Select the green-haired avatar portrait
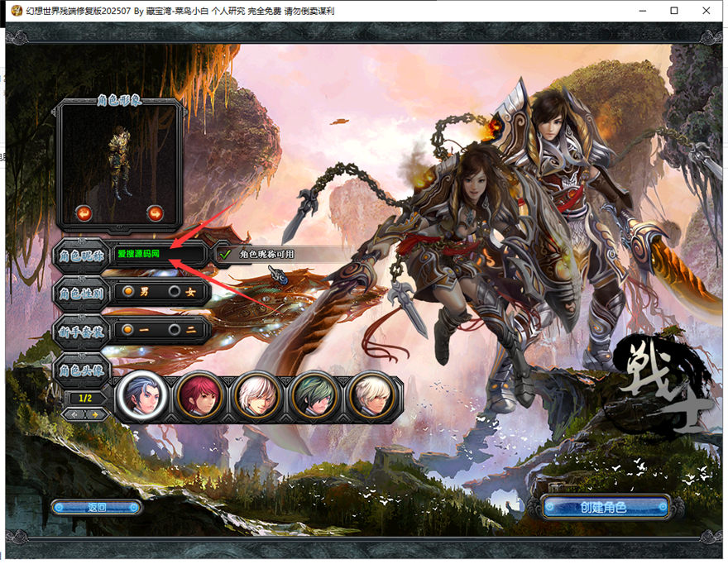Viewport: 728px width, 564px height. click(x=314, y=396)
